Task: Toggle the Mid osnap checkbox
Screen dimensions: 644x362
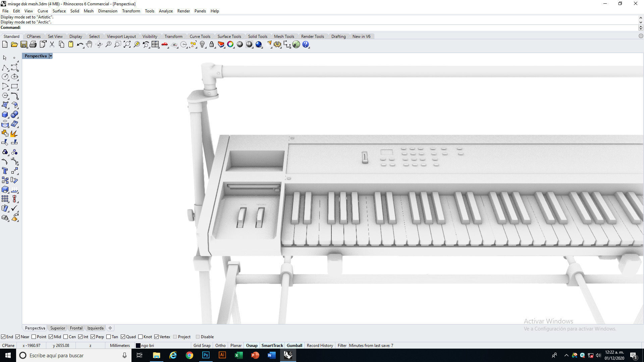Action: coord(51,337)
